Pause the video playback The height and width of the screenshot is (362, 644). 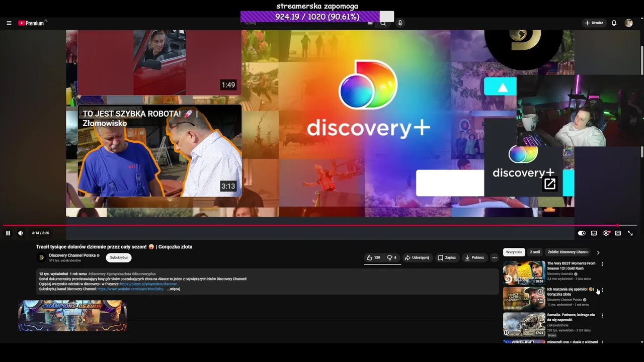click(8, 233)
